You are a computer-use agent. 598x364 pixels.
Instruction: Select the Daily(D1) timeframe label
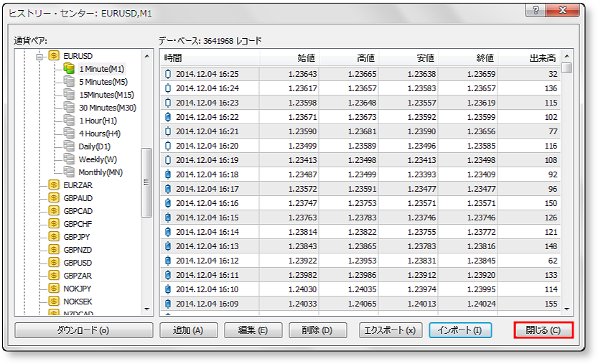[x=95, y=146]
